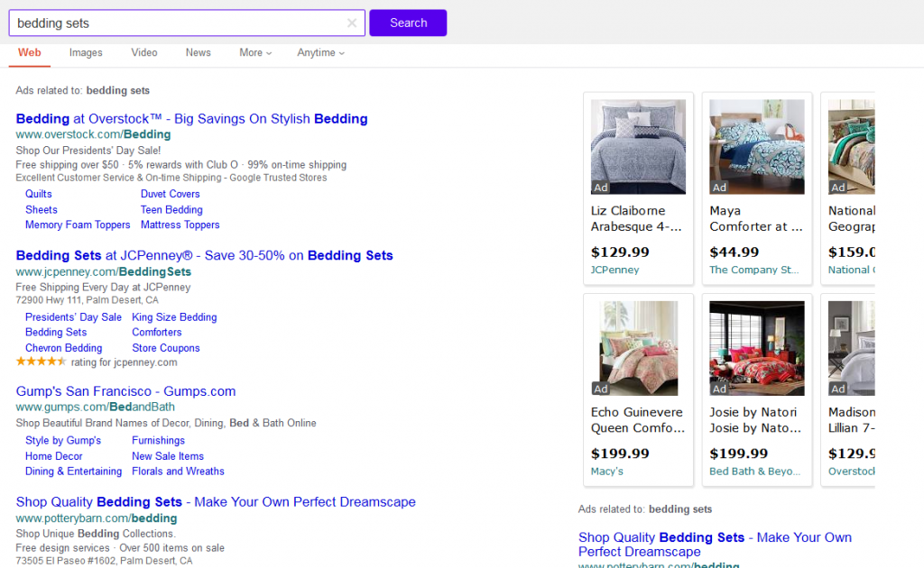This screenshot has width=924, height=568.
Task: Click the star rating for jcpenney.com
Action: [x=41, y=362]
